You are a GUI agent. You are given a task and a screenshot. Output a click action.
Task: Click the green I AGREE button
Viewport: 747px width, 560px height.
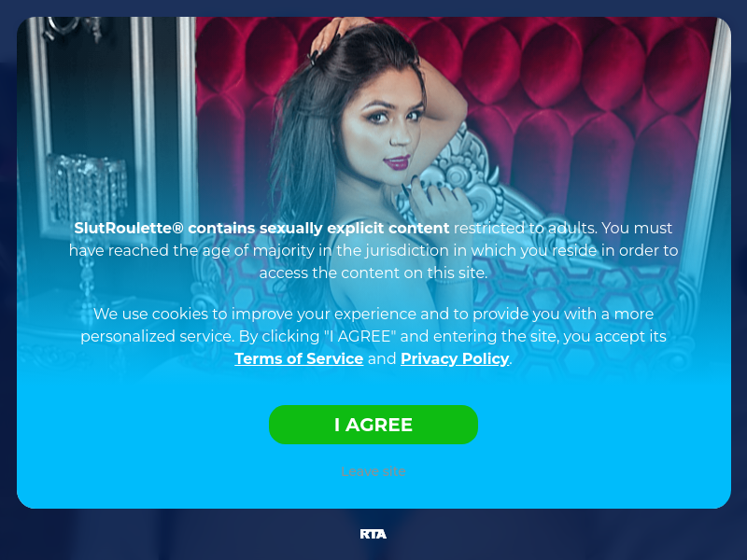pos(373,425)
